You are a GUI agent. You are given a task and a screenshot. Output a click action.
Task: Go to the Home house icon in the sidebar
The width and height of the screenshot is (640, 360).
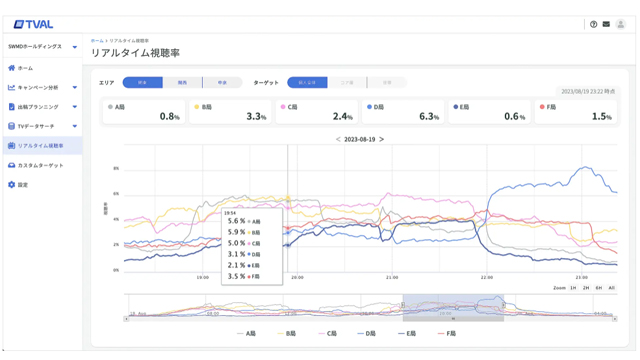[x=11, y=68]
